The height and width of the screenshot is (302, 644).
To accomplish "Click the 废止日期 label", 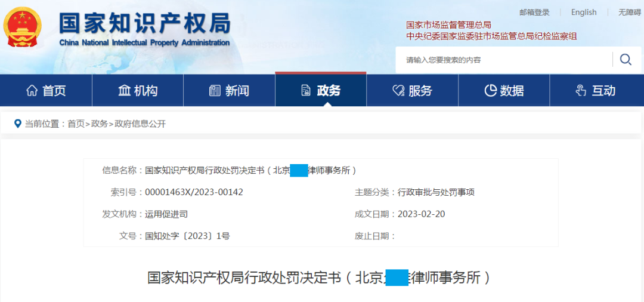I will 375,236.
